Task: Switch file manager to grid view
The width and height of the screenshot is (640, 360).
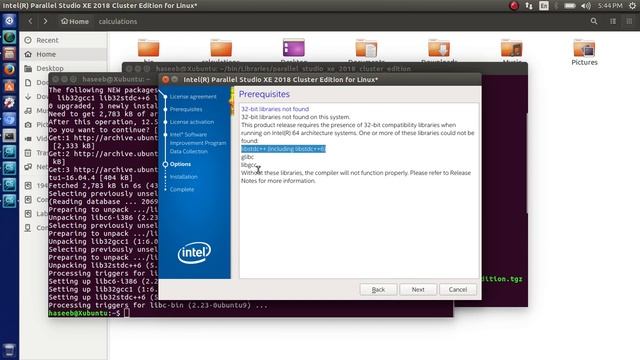Action: click(x=629, y=21)
